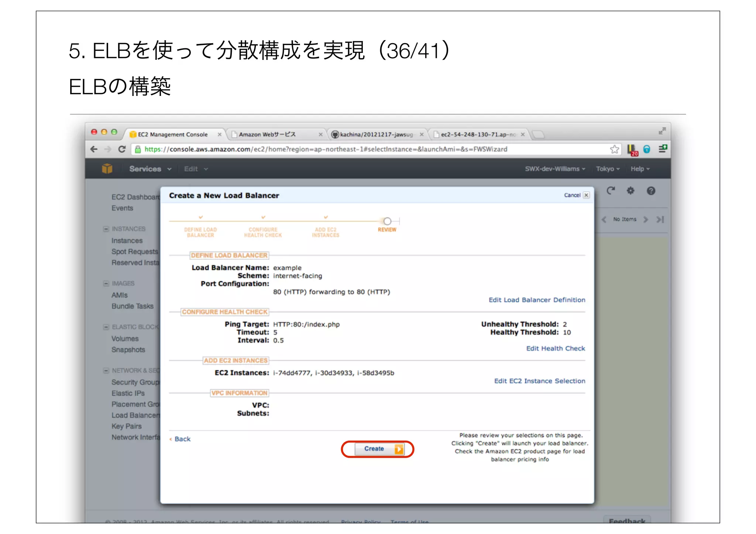Open a new browser tab

click(x=539, y=134)
